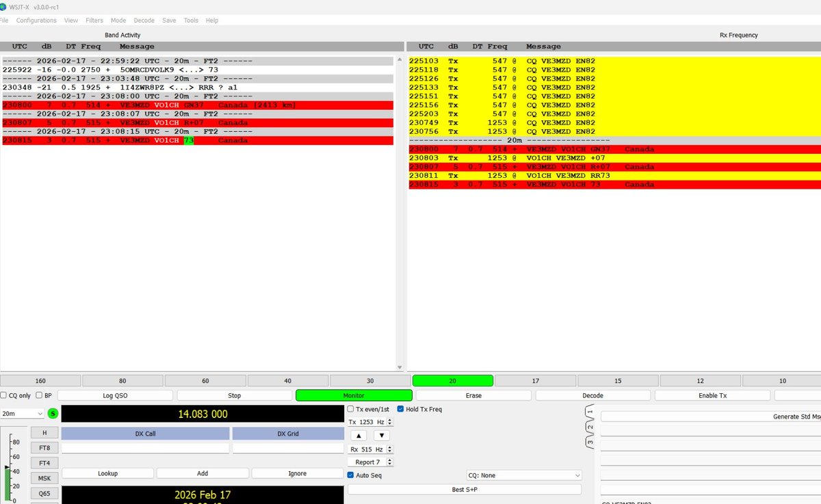Disable Auto Seq checkbox
This screenshot has width=821, height=504.
[351, 475]
